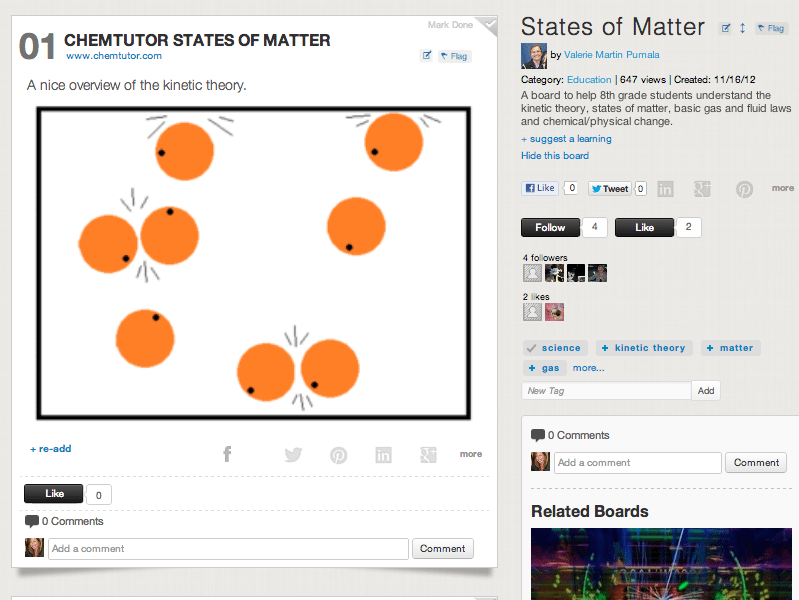Open the Education category link
The image size is (799, 600).
pyautogui.click(x=589, y=80)
